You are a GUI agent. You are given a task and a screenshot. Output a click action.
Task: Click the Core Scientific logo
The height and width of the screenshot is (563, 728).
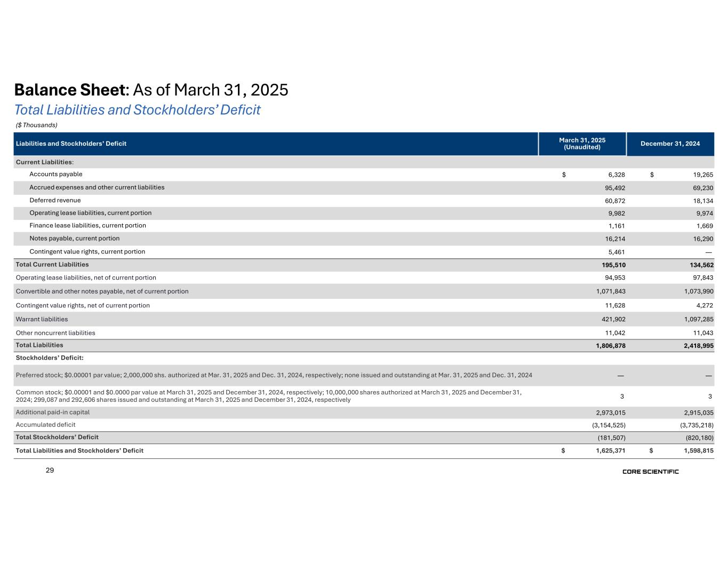[x=650, y=472]
